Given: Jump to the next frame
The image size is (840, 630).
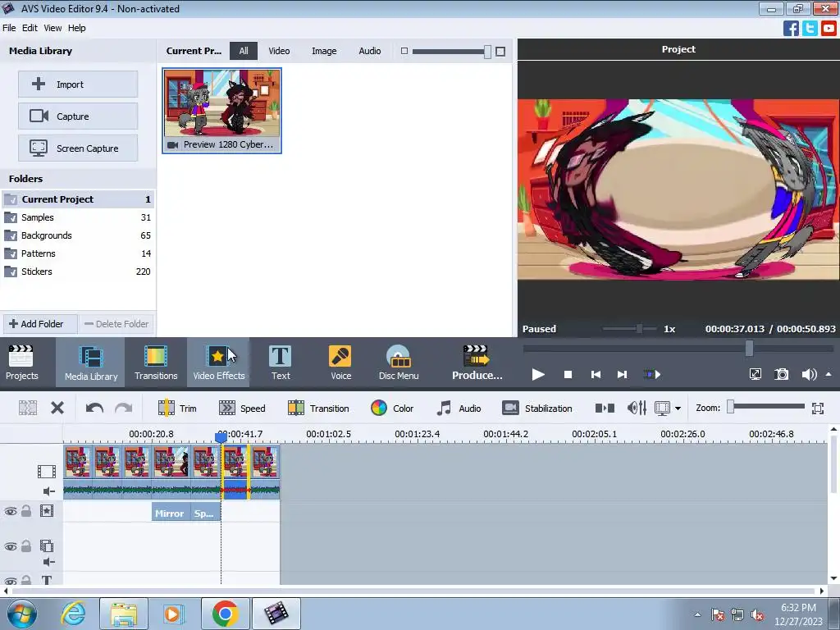Looking at the screenshot, I should pyautogui.click(x=622, y=374).
